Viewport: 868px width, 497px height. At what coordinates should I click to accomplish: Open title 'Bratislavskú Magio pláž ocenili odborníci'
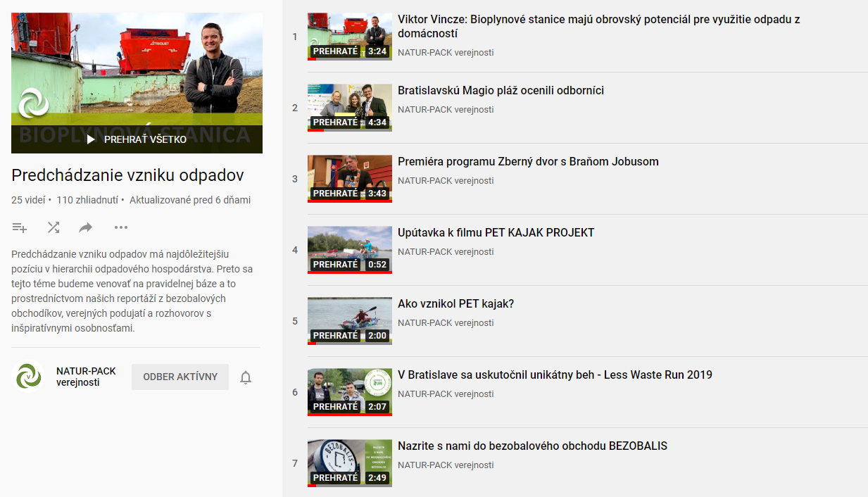point(501,91)
